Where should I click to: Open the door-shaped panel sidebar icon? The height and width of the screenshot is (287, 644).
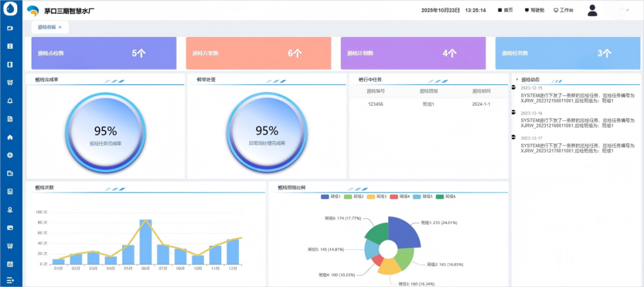click(x=10, y=64)
